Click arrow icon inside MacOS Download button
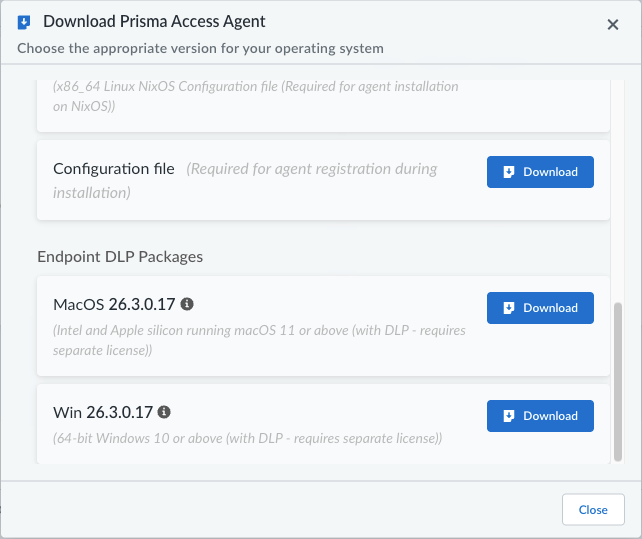 509,308
